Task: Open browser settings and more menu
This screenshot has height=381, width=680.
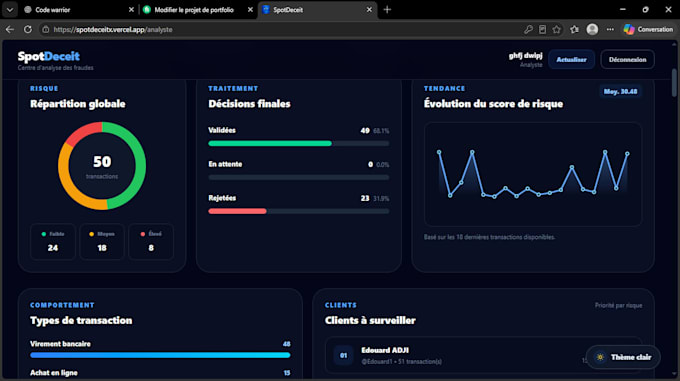Action: tap(610, 29)
